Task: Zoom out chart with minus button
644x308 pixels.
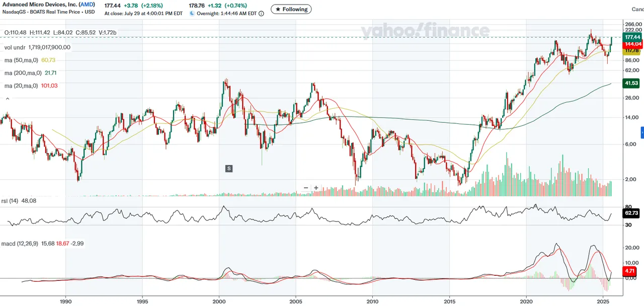Action: pyautogui.click(x=306, y=188)
